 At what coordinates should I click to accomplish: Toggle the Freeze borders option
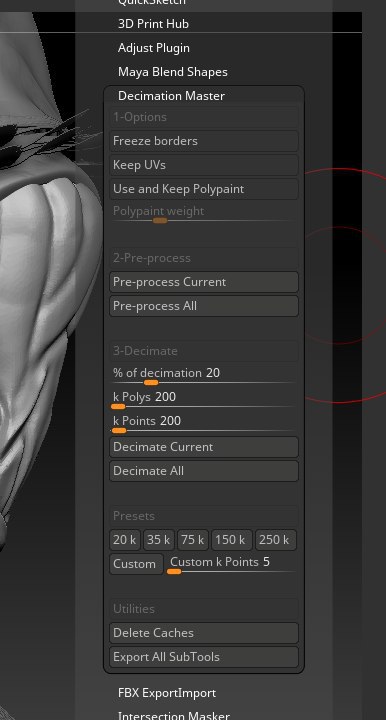[x=204, y=141]
